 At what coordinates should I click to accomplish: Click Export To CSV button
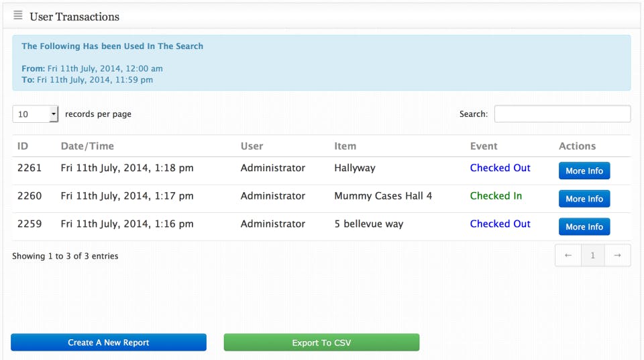[321, 343]
